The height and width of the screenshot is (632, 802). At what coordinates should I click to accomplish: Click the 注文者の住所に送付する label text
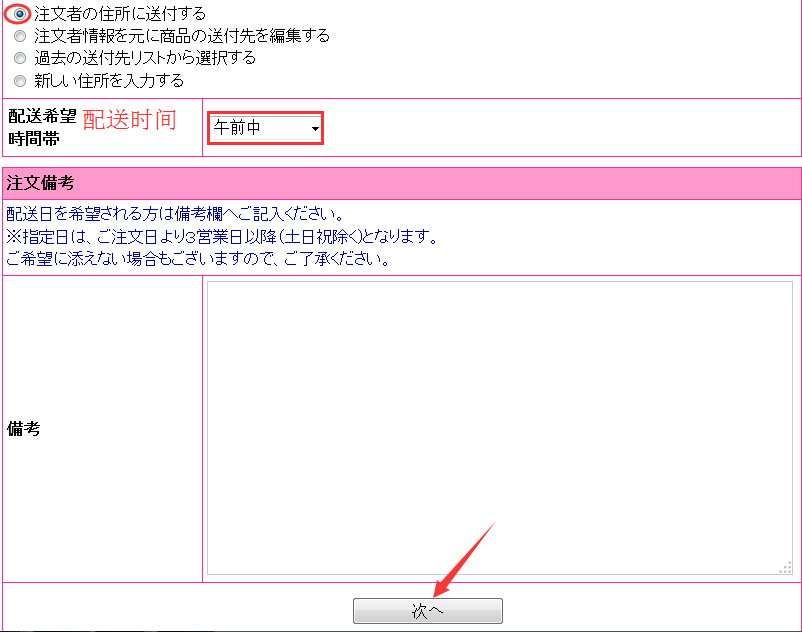tap(120, 14)
